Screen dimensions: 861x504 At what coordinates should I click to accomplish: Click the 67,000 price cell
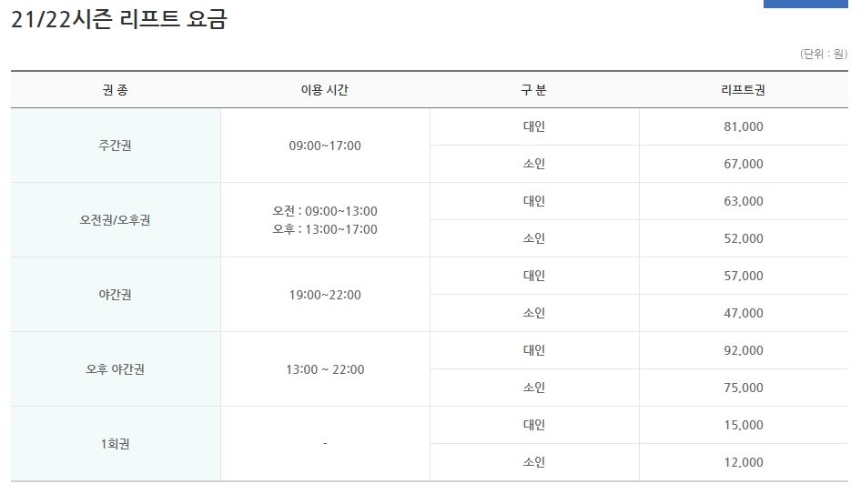(x=744, y=164)
